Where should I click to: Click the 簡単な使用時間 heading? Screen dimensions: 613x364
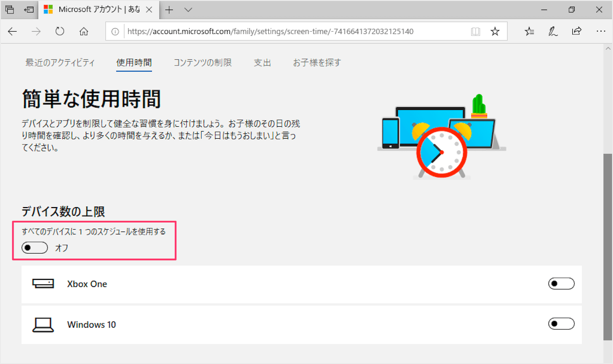91,99
